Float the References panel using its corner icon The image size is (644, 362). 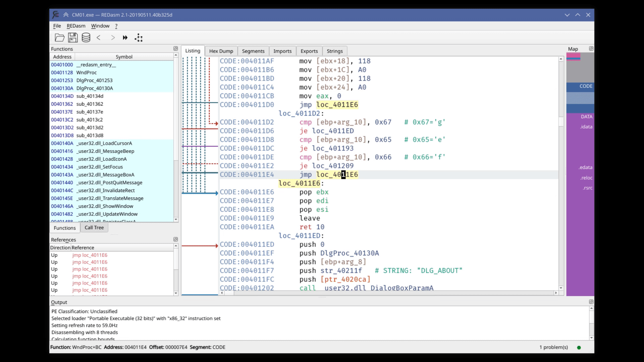click(175, 239)
